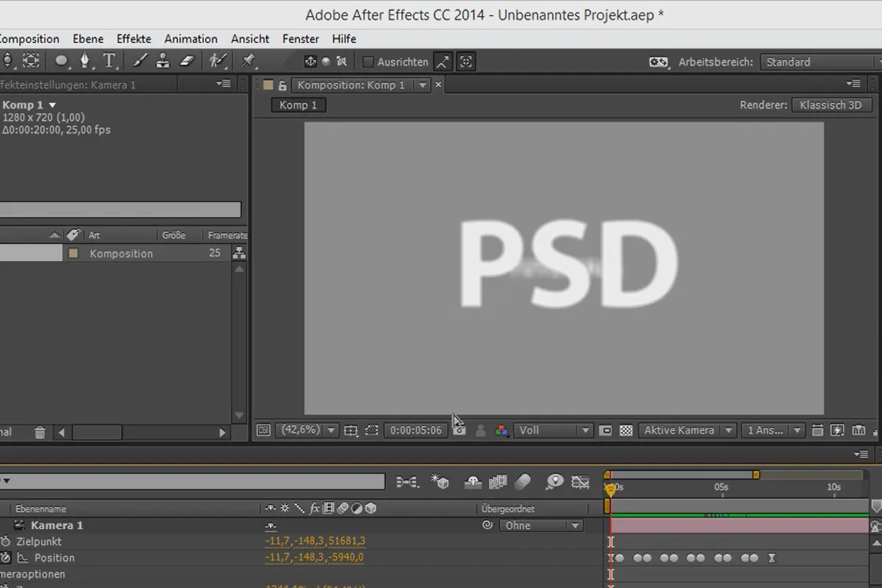Click the comp mini-flowchart icon in timeline

[407, 482]
